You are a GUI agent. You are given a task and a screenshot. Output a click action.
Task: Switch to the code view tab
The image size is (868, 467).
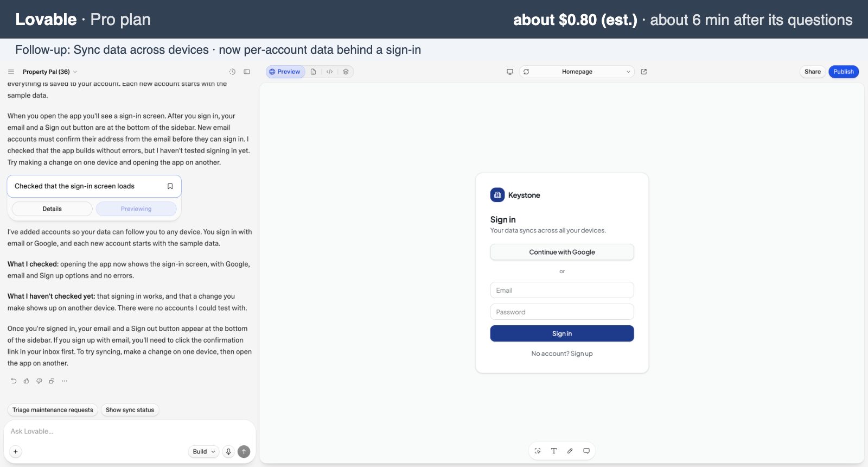[329, 72]
